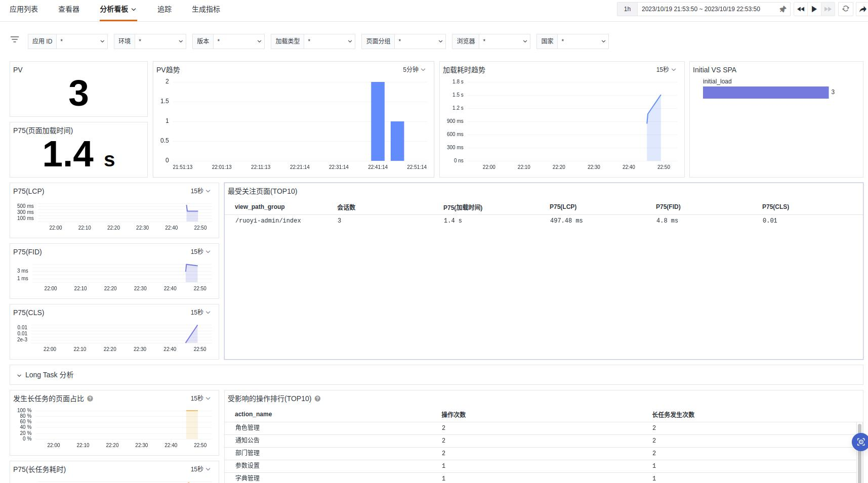Change the P75(LCP) 15秒 interval
Image resolution: width=868 pixels, height=483 pixels.
(x=200, y=191)
